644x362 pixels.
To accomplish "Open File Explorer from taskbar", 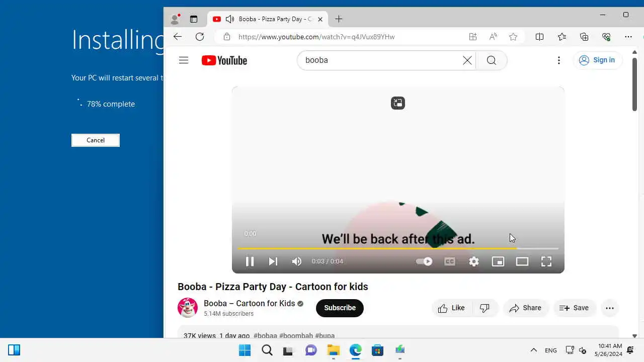I will 334,350.
